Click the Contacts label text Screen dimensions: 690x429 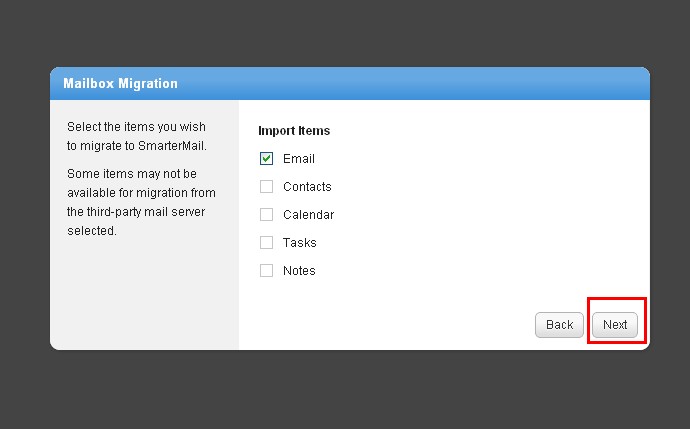(x=307, y=186)
